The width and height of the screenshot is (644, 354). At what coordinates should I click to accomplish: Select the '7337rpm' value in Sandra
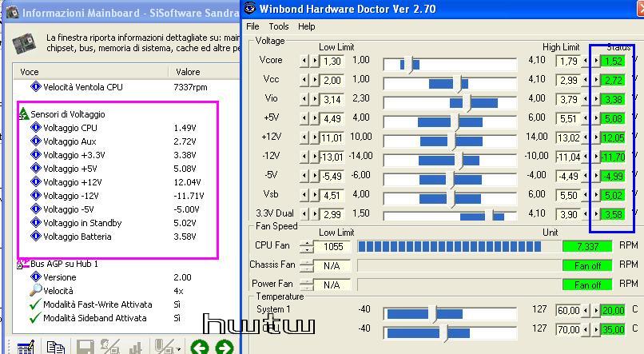pos(190,87)
